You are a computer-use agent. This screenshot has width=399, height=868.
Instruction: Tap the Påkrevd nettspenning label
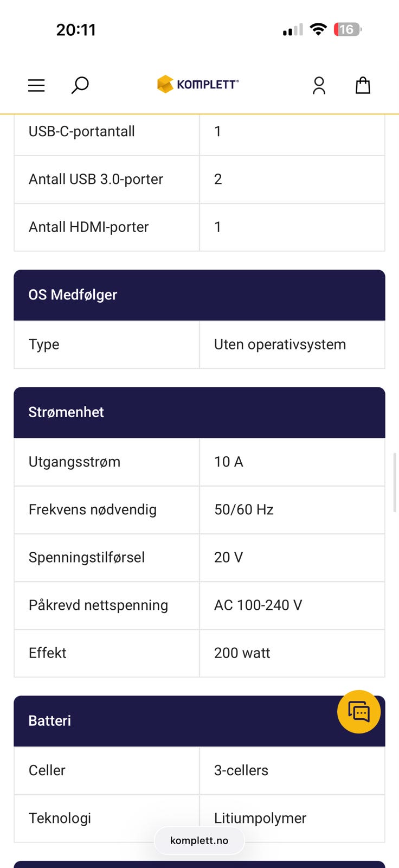(98, 605)
